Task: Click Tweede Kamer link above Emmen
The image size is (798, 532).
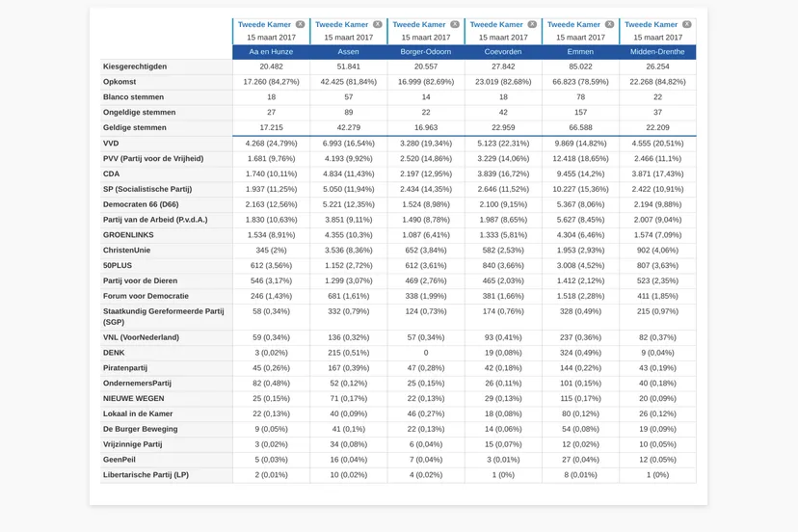Action: point(573,25)
